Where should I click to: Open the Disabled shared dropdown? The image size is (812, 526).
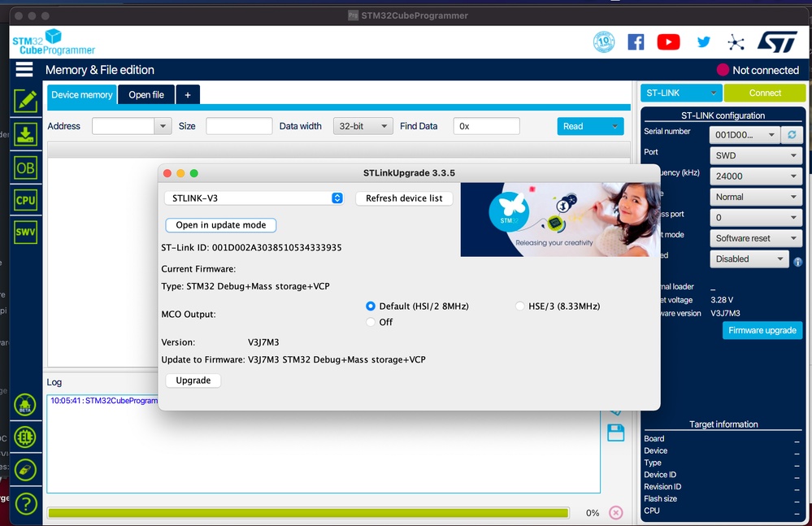tap(749, 259)
